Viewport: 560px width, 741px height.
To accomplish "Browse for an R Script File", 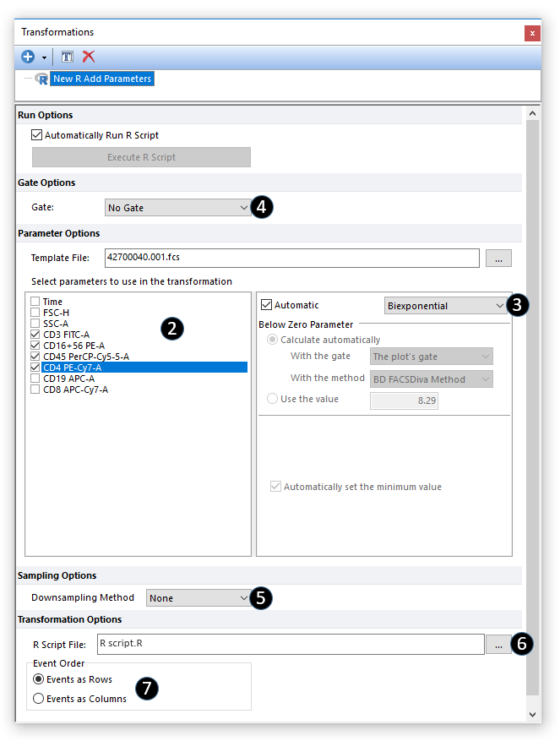I will (x=498, y=645).
